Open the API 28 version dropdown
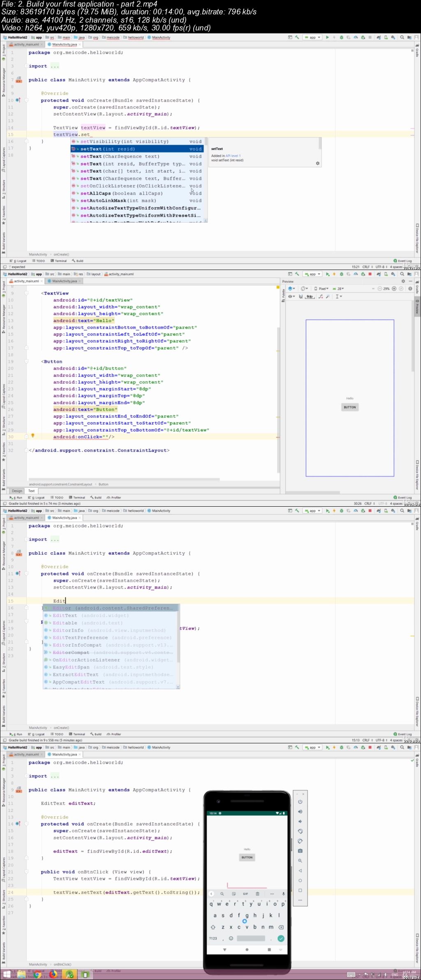 pyautogui.click(x=338, y=289)
